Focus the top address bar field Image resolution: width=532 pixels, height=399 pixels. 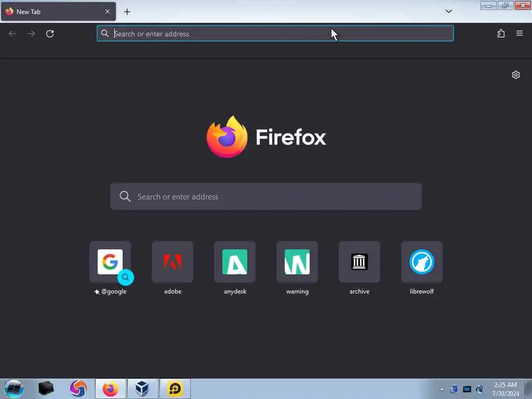coord(275,34)
